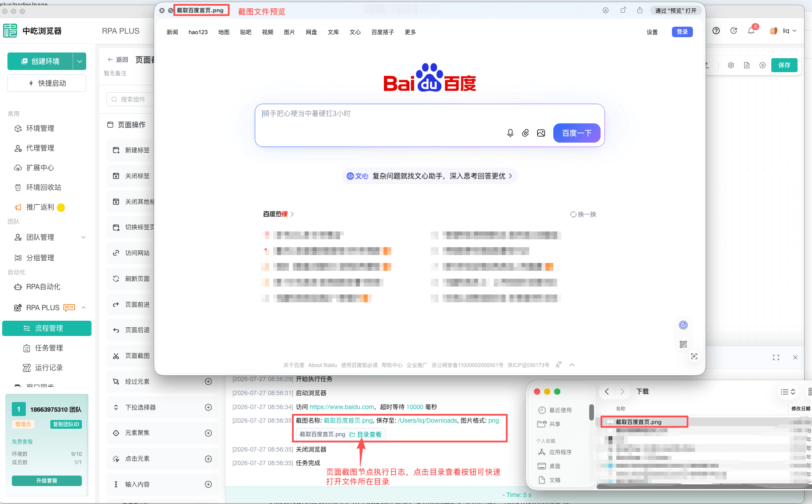Add the 点击元素 component via plus icon
This screenshot has width=812, height=504.
point(208,459)
